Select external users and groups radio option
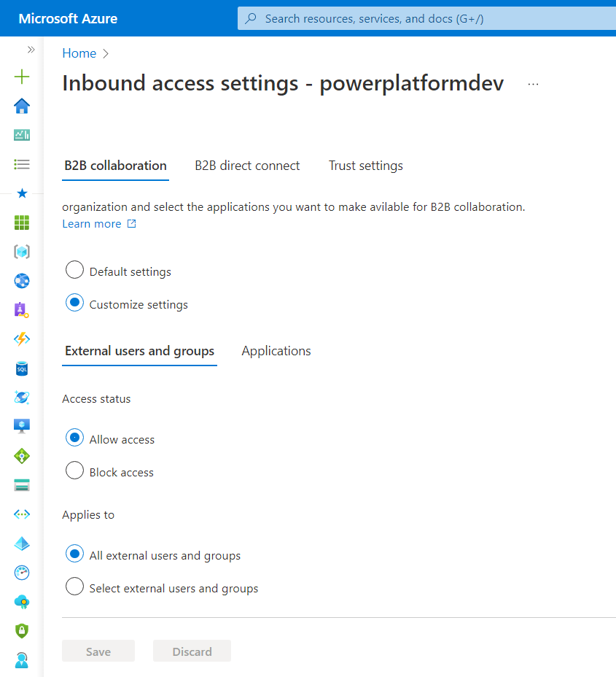 74,587
